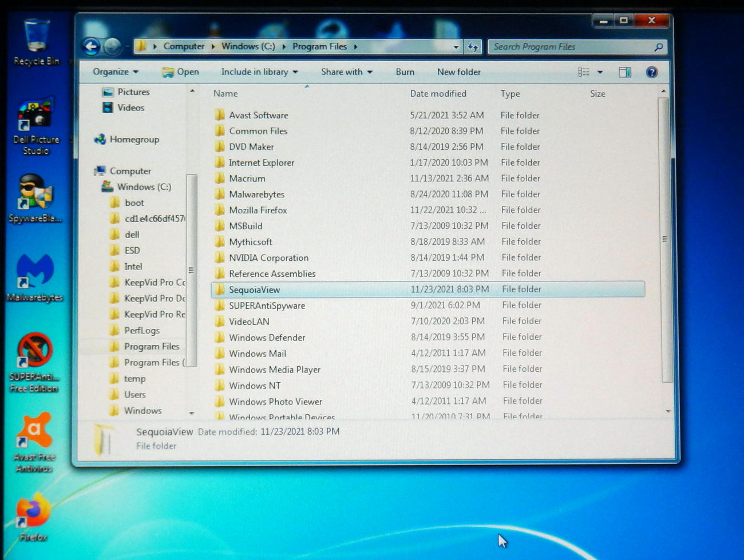Open the view options dropdown arrow

pos(600,72)
